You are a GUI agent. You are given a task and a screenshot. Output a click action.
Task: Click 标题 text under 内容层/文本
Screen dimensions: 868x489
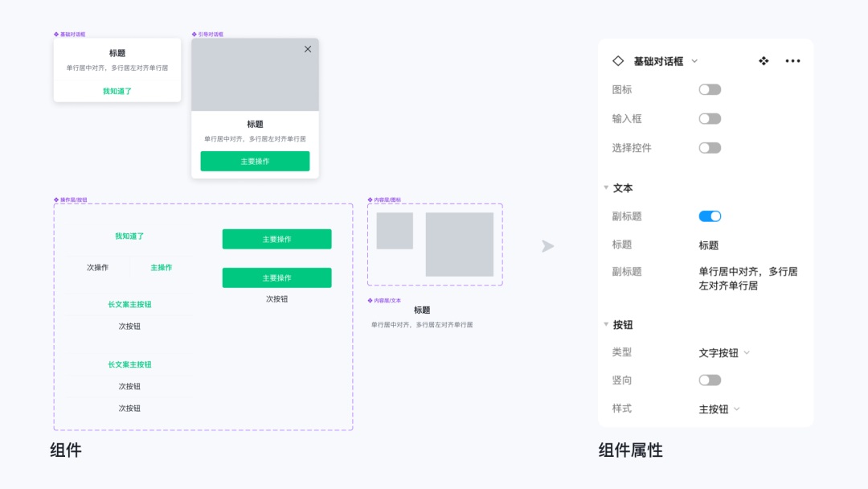click(x=422, y=310)
